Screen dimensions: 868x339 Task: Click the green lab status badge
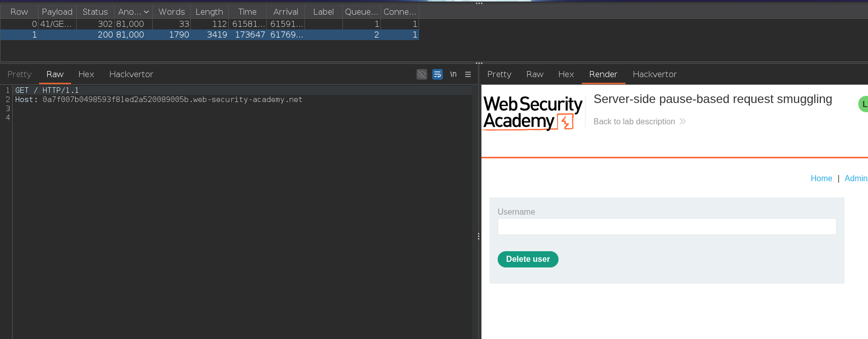[x=863, y=104]
